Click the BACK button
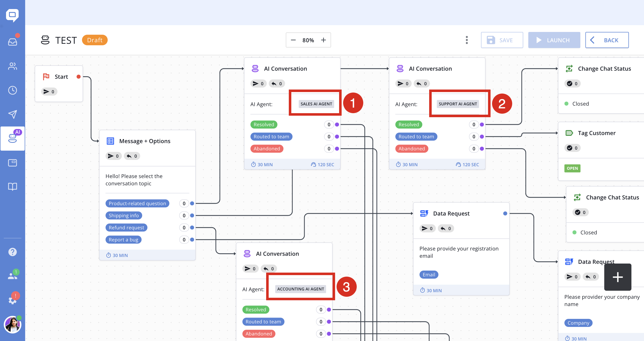Screen dimensions: 644x341 (x=607, y=40)
